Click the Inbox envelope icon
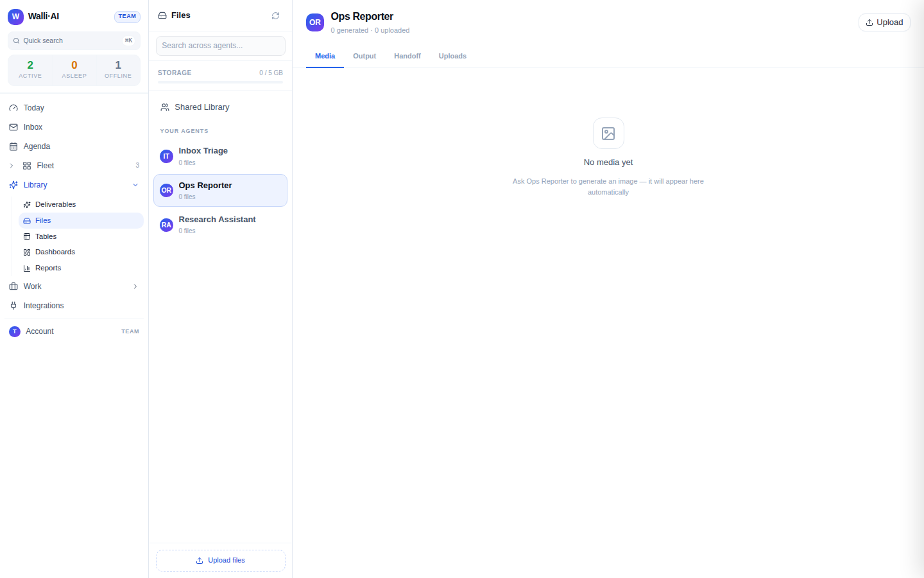The height and width of the screenshot is (578, 924). [13, 127]
